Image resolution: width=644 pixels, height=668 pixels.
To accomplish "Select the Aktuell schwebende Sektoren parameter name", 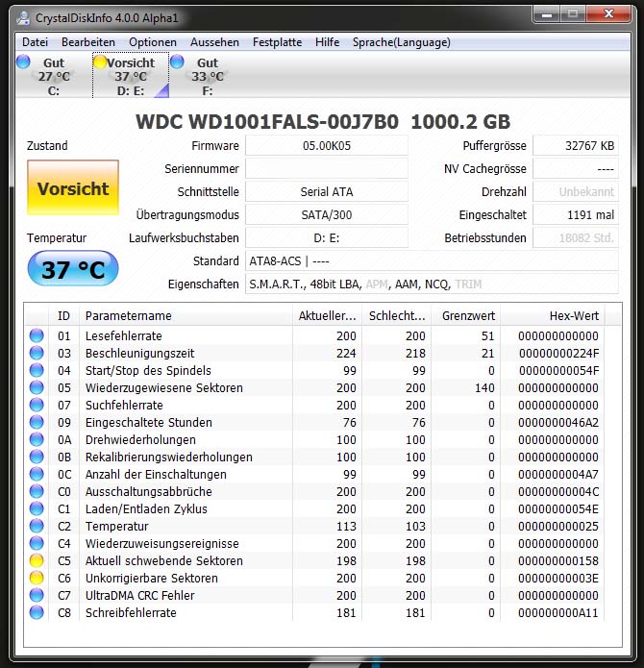I will (x=164, y=560).
